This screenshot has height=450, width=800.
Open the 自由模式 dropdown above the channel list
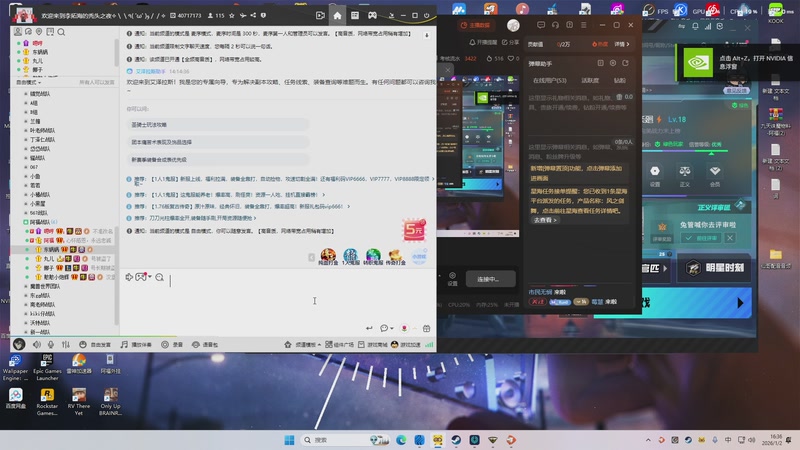point(29,82)
